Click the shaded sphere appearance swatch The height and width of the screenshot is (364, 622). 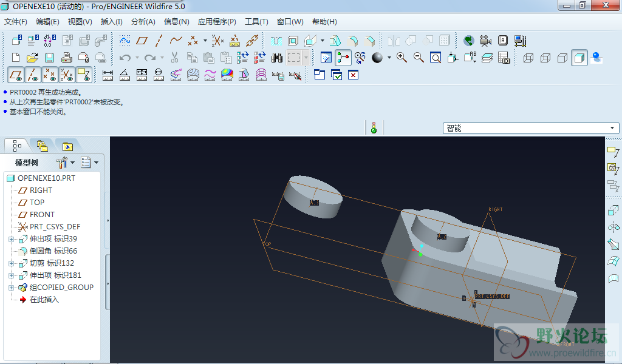pyautogui.click(x=377, y=58)
